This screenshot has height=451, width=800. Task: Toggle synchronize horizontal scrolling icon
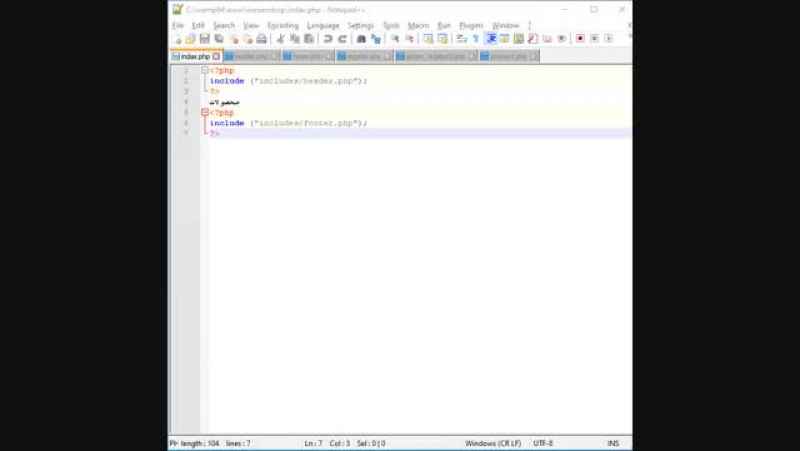click(442, 39)
